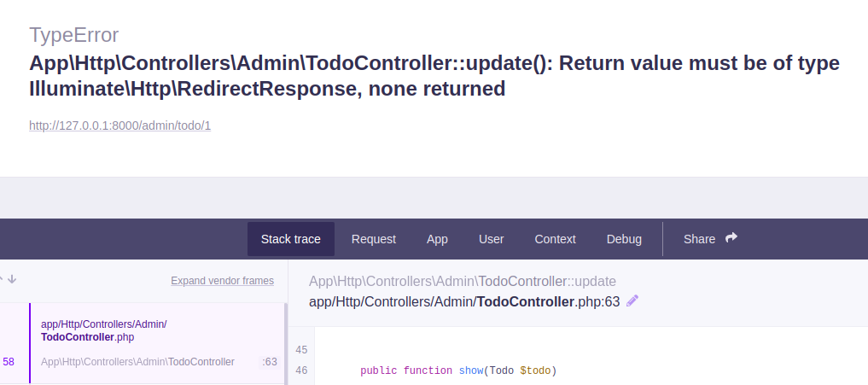Click the :63 line badge in the frame

269,362
